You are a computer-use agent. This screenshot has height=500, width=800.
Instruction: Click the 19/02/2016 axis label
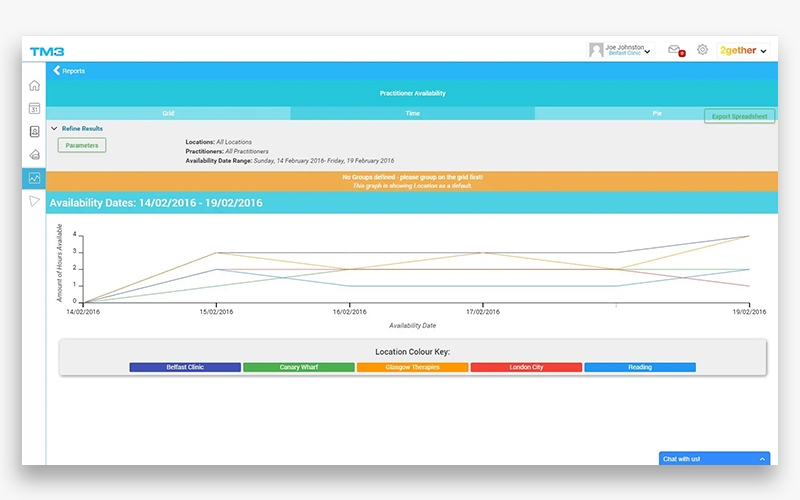click(749, 312)
